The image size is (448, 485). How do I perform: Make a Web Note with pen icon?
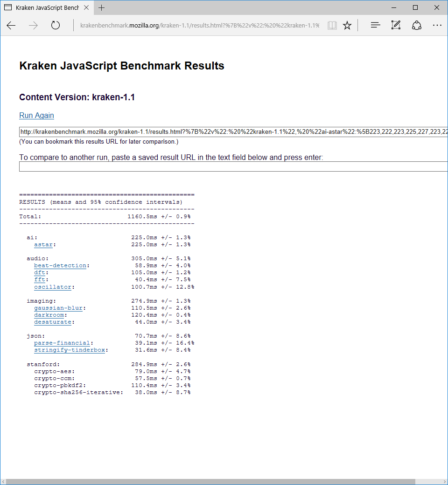click(396, 25)
